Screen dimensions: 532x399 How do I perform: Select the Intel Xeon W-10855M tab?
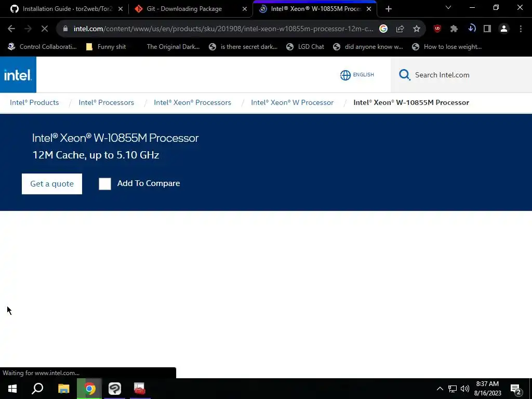pos(315,9)
